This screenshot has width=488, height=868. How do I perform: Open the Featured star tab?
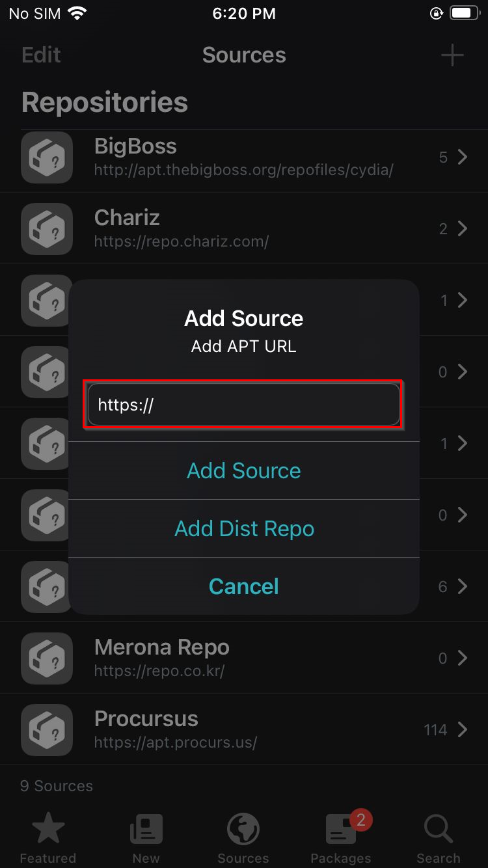point(48,839)
